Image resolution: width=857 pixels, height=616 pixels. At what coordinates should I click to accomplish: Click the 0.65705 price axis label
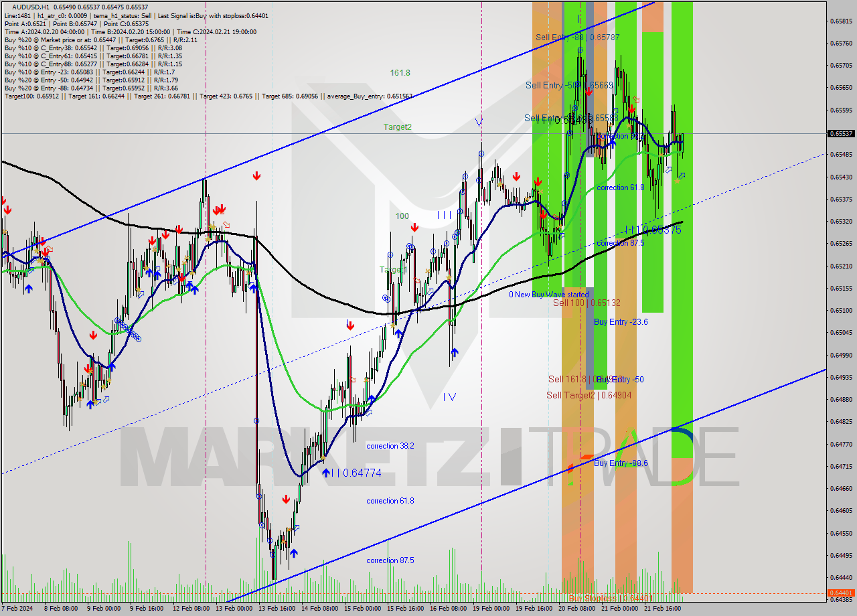tap(841, 65)
